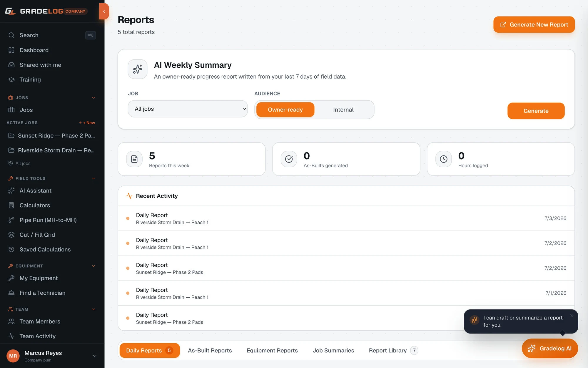Click the Generate button
The image size is (588, 368).
(x=536, y=111)
